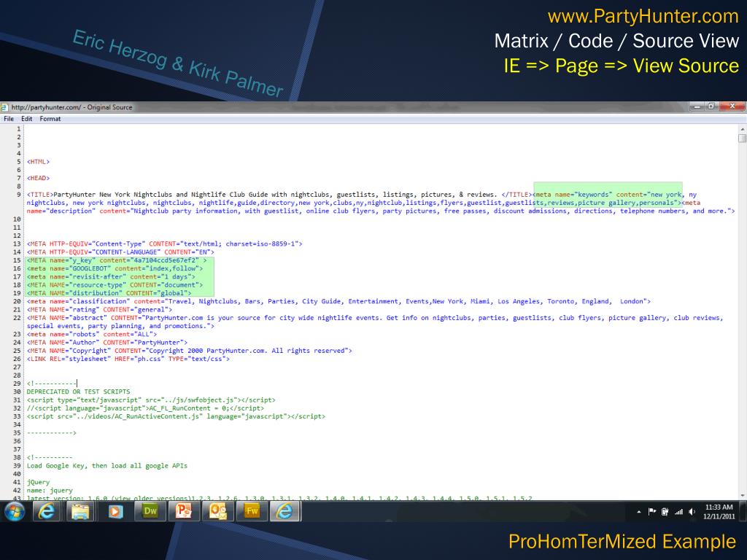Open the Format menu
Screen dimensions: 747x560
tap(50, 119)
